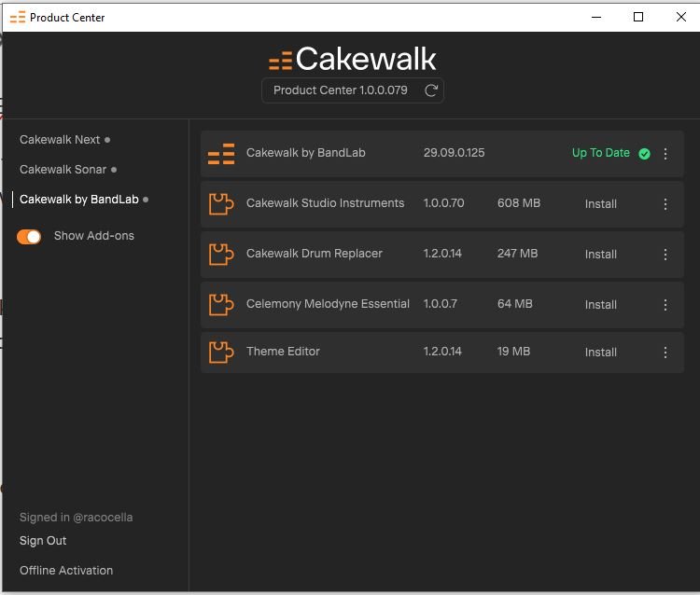
Task: Open more options for Cakewalk Studio Instruments
Action: click(665, 204)
